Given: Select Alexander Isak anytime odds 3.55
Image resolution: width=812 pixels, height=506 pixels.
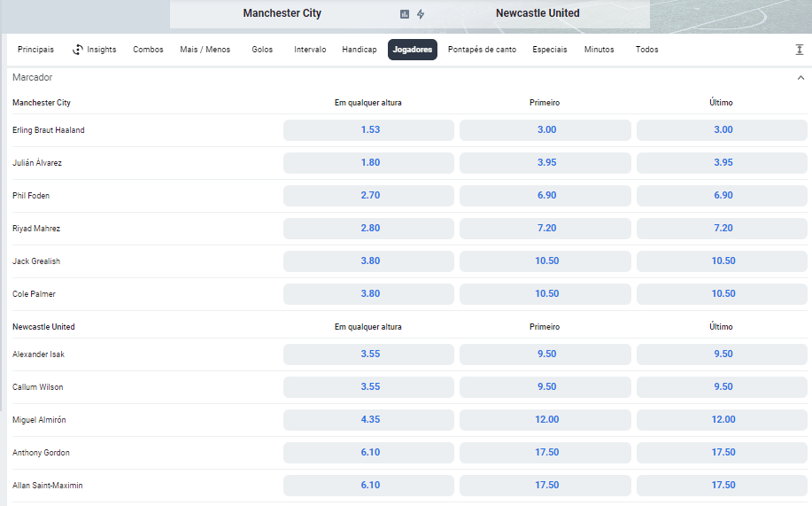Looking at the screenshot, I should coord(368,354).
